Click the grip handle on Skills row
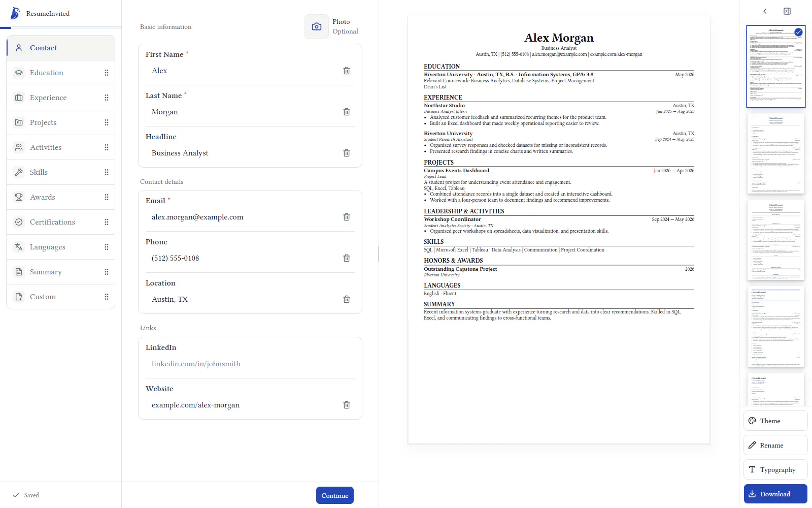This screenshot has height=508, width=812. click(107, 172)
